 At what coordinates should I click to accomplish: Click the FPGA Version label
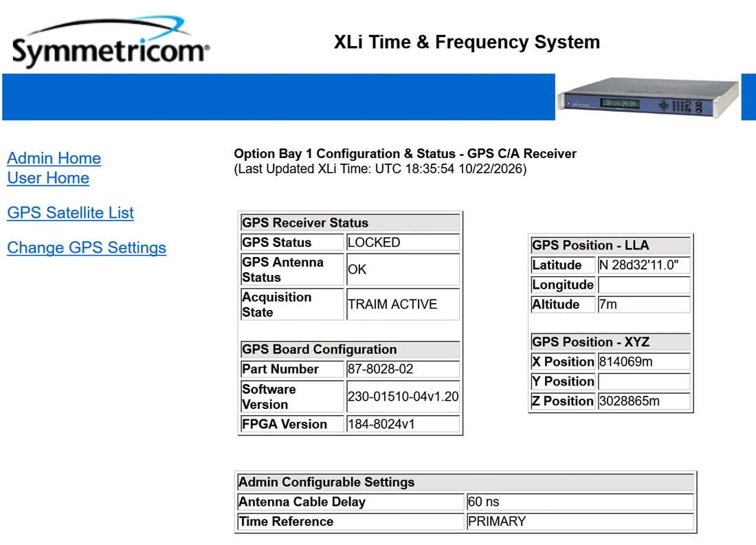point(285,424)
